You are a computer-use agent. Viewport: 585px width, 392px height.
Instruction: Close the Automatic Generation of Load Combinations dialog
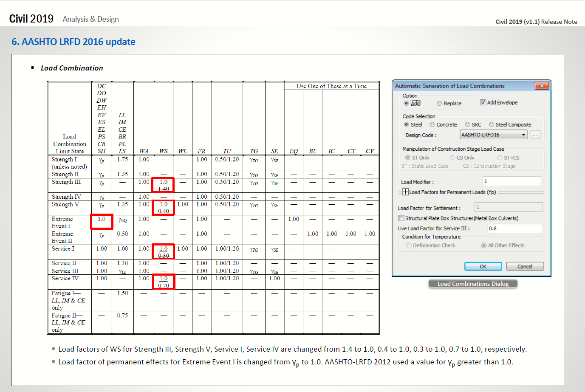(x=542, y=86)
